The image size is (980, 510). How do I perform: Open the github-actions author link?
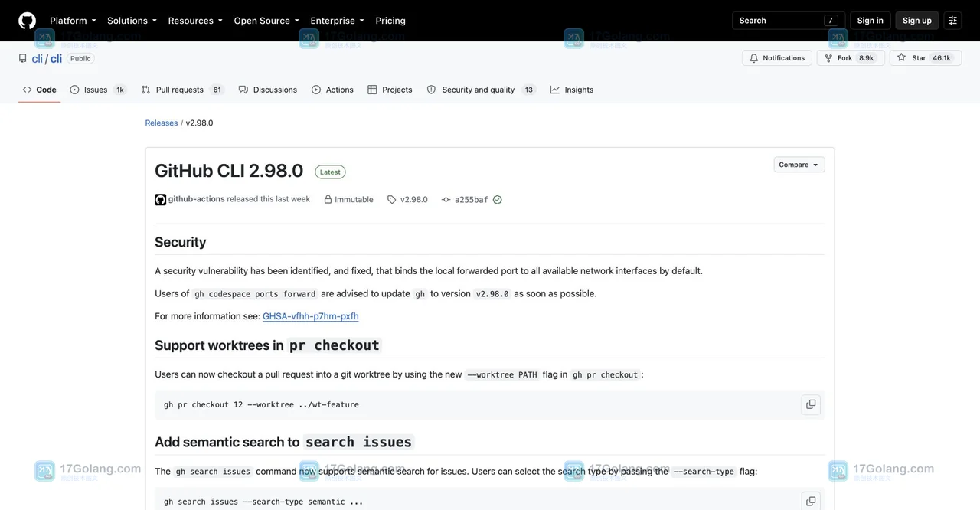click(x=197, y=199)
